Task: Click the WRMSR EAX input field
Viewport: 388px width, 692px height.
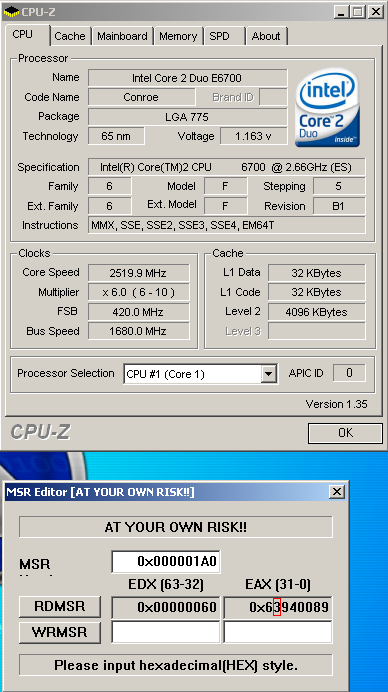Action: click(x=278, y=632)
